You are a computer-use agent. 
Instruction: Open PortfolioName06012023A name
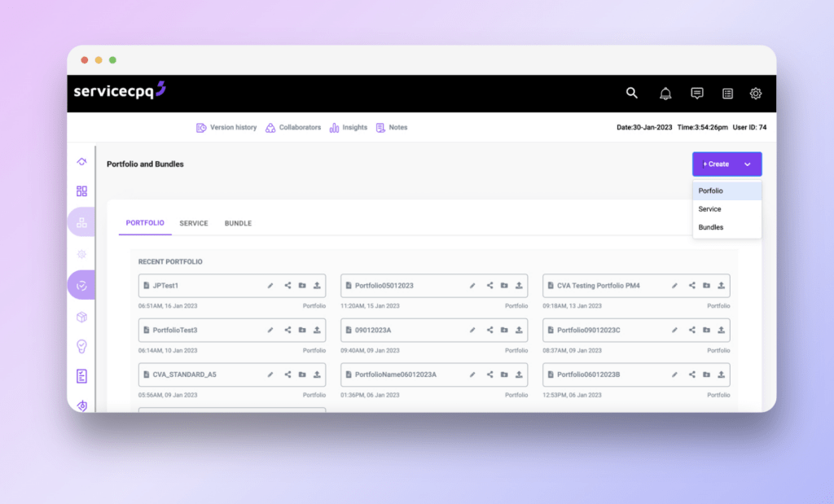click(x=396, y=375)
